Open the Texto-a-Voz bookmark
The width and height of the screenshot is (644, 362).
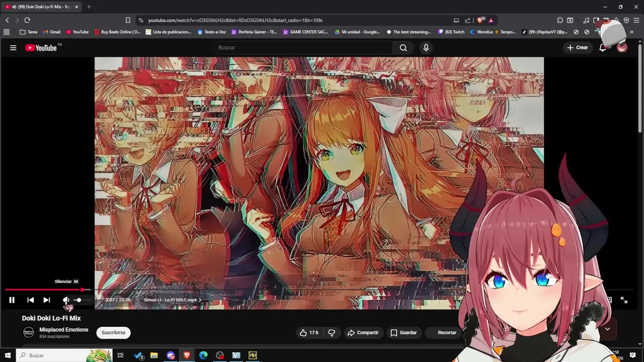[212, 32]
